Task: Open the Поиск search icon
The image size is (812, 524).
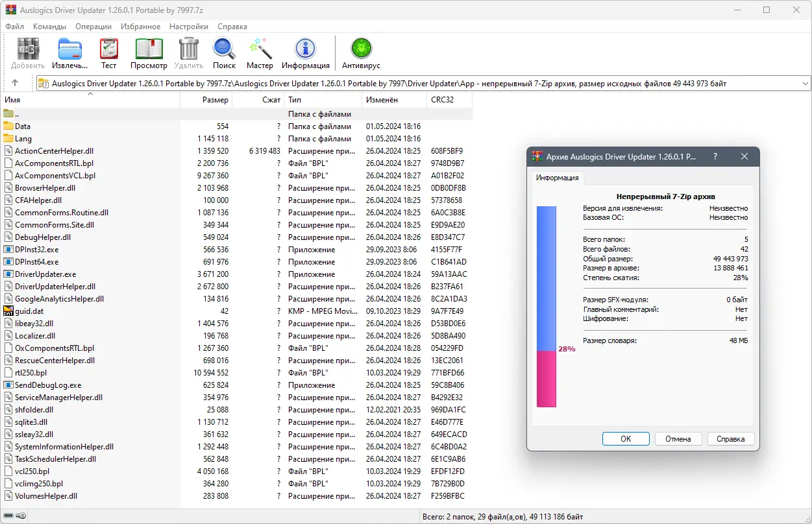Action: (224, 49)
